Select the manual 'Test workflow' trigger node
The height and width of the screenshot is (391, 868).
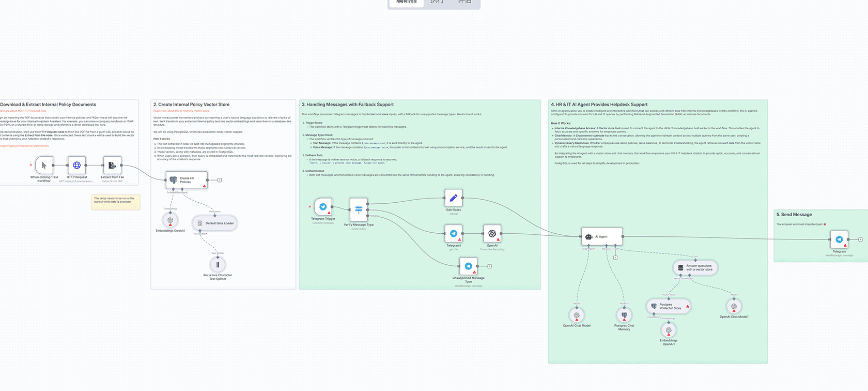click(x=44, y=166)
